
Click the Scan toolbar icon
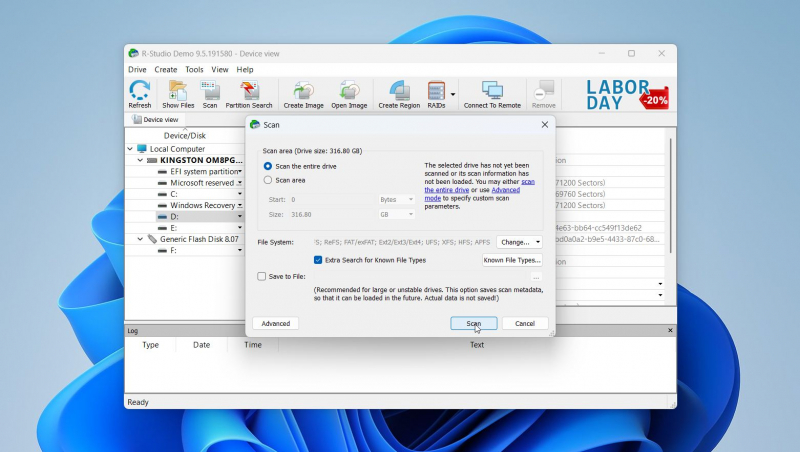(x=210, y=94)
